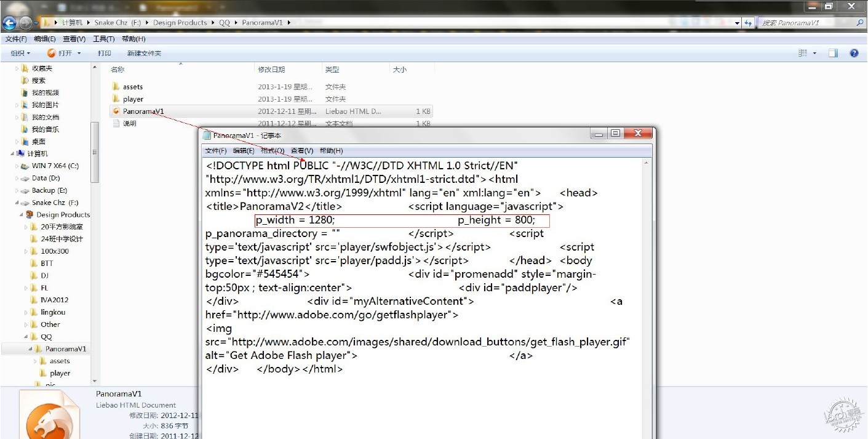Toggle the preview pane icon

point(833,54)
